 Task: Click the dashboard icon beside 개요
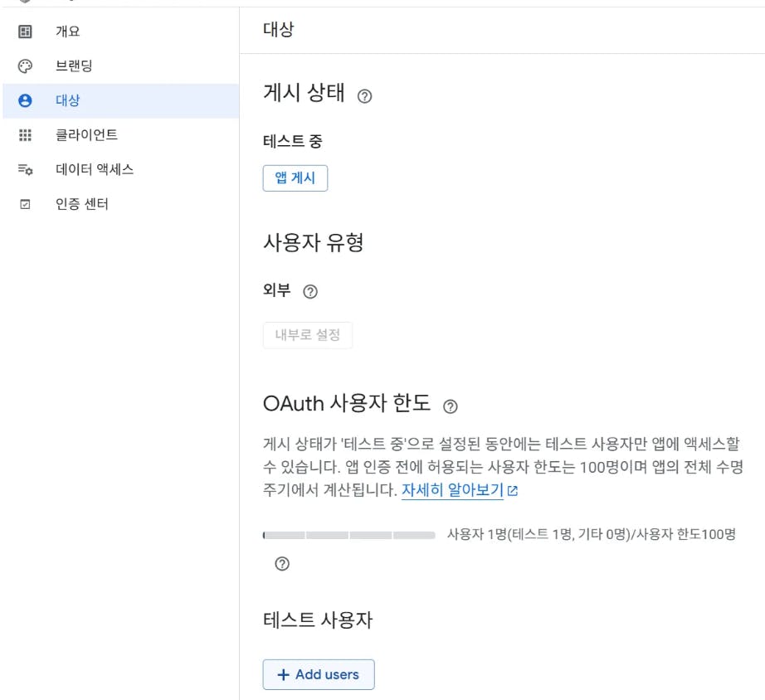point(25,32)
